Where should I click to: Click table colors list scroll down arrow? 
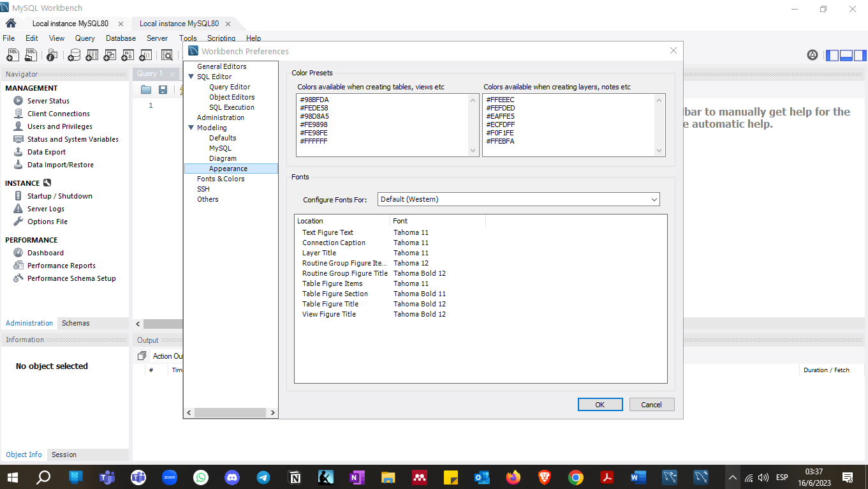473,151
